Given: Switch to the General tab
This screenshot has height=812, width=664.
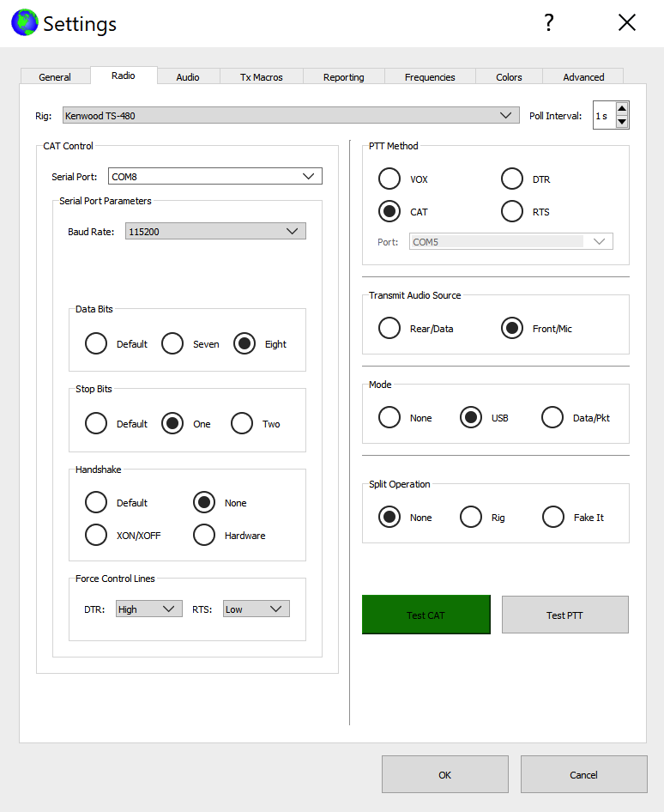Looking at the screenshot, I should [55, 76].
